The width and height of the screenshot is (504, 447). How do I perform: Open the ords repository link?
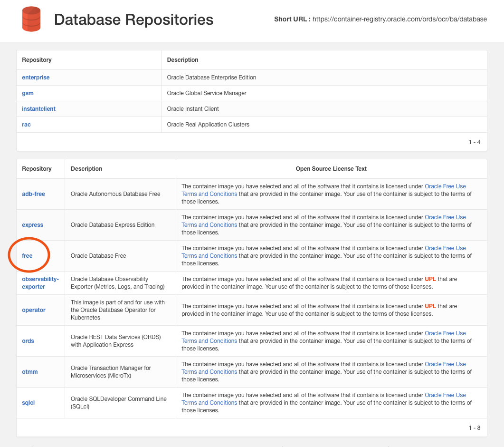tap(28, 341)
